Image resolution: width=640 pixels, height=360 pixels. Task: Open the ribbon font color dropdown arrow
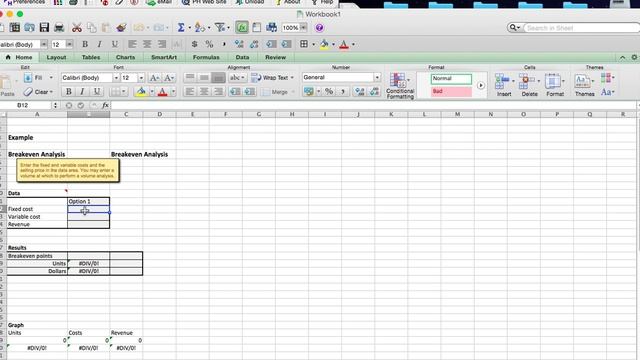click(x=173, y=92)
